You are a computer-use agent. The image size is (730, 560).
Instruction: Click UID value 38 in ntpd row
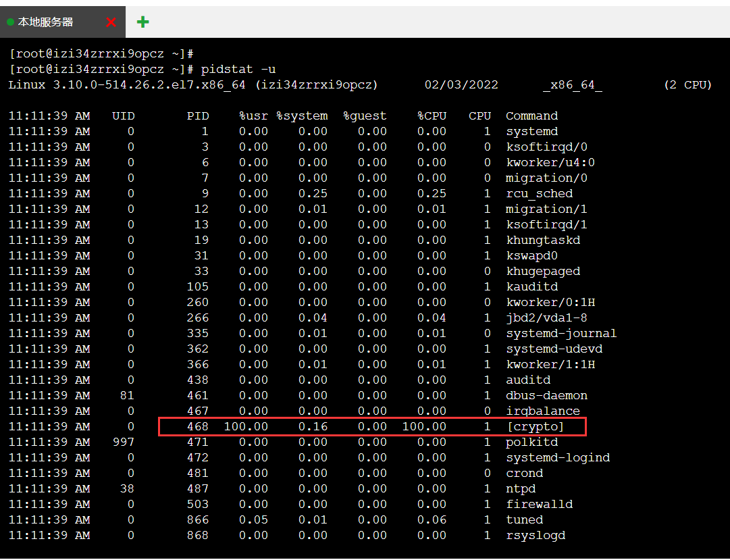pos(127,488)
